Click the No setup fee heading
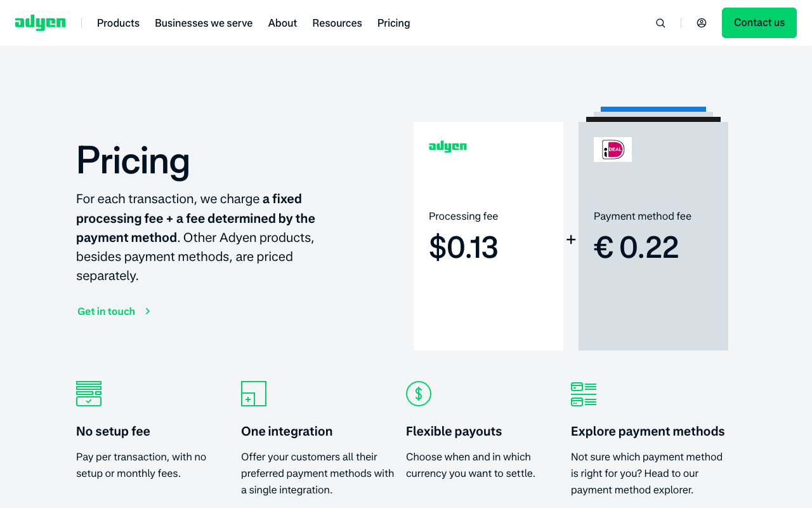 pos(113,431)
